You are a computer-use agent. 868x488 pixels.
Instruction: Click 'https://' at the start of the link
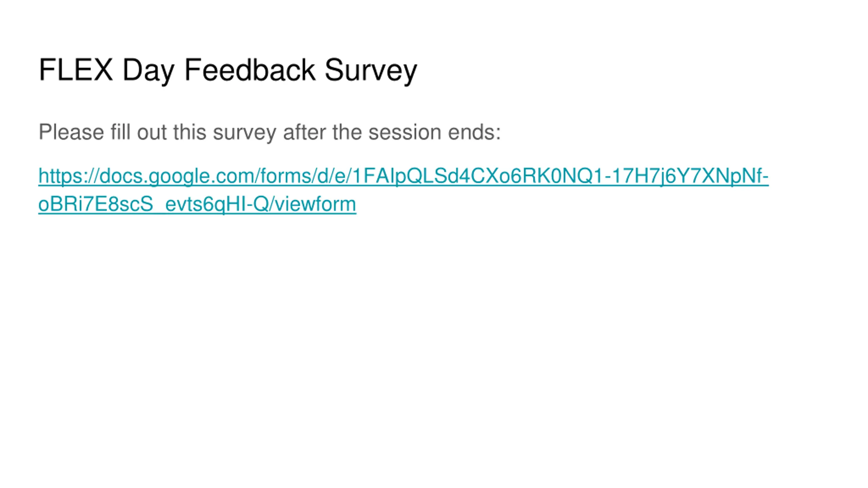(x=69, y=176)
